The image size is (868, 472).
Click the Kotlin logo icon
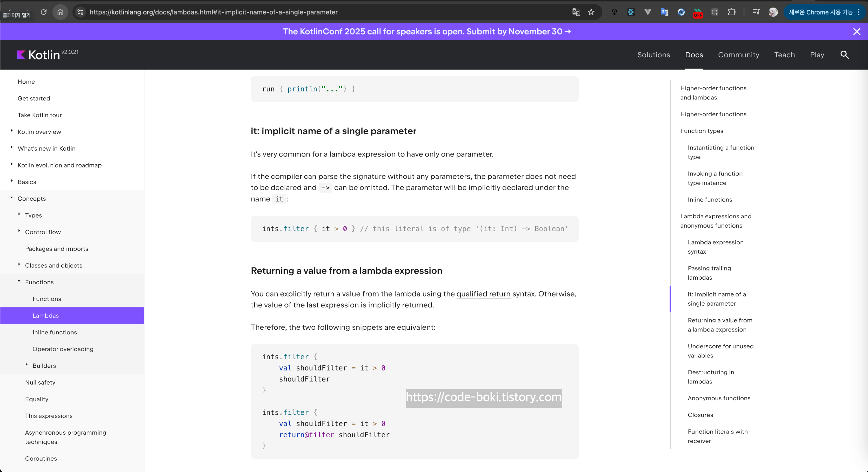pyautogui.click(x=21, y=55)
